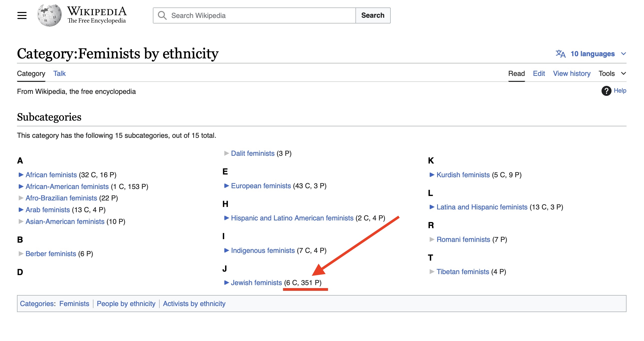Expand the Jewish feminists arrow
This screenshot has width=644, height=341.
pos(227,283)
